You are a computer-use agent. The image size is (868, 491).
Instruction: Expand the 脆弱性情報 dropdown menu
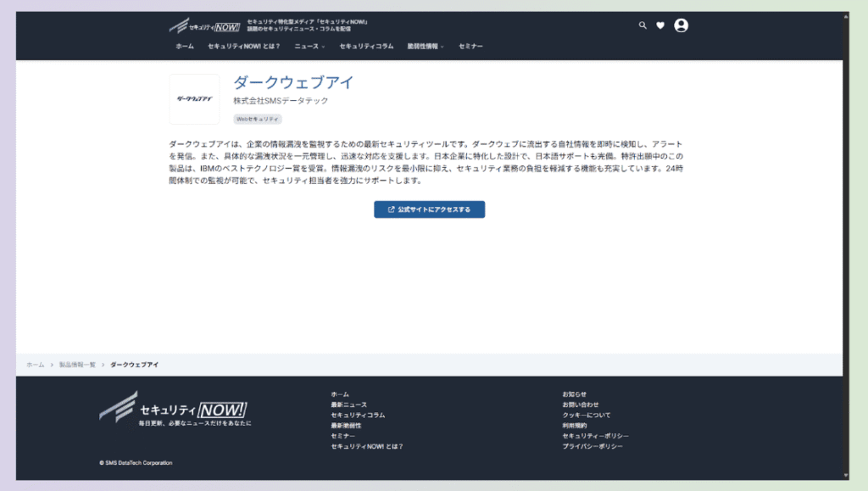click(x=426, y=47)
